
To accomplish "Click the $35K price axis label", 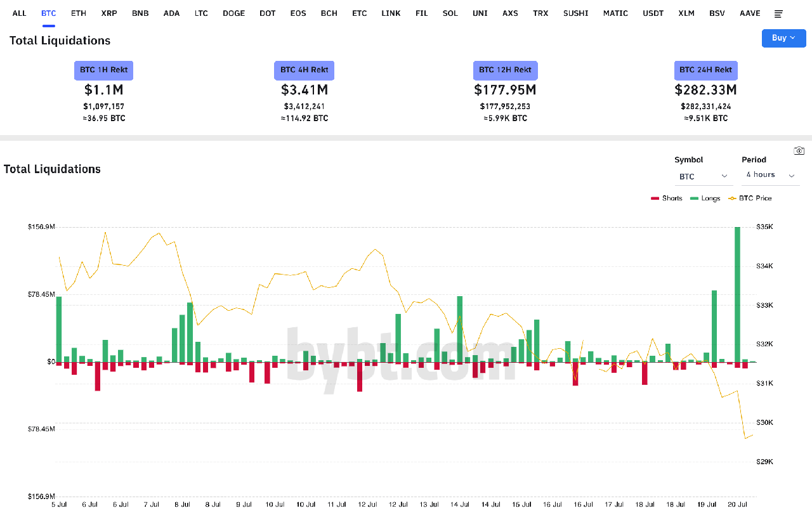I will [764, 227].
